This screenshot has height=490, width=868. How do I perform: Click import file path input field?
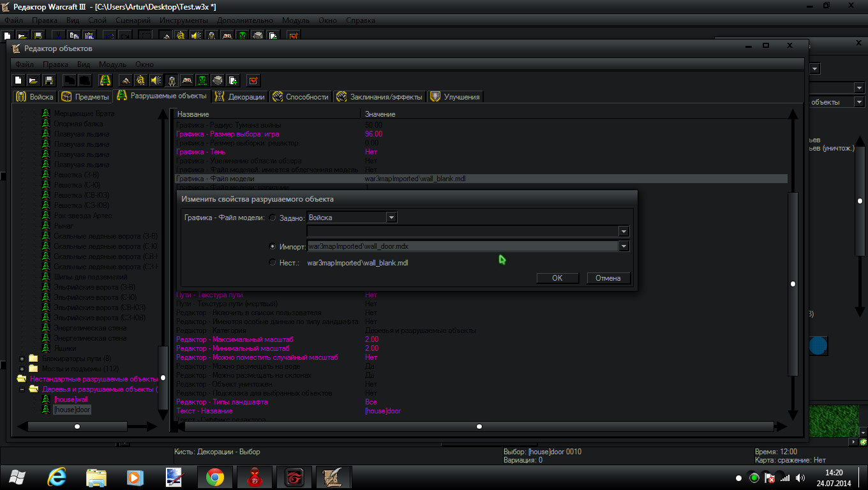coord(463,246)
